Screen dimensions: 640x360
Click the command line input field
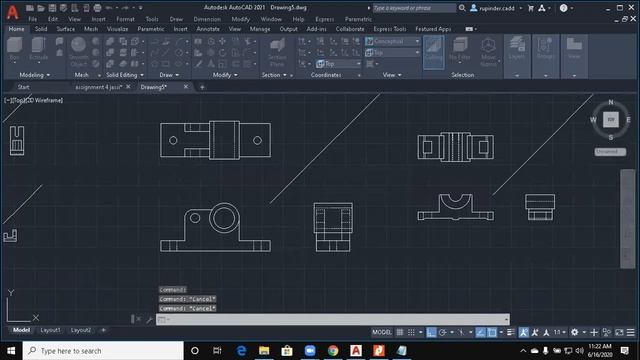coord(333,319)
